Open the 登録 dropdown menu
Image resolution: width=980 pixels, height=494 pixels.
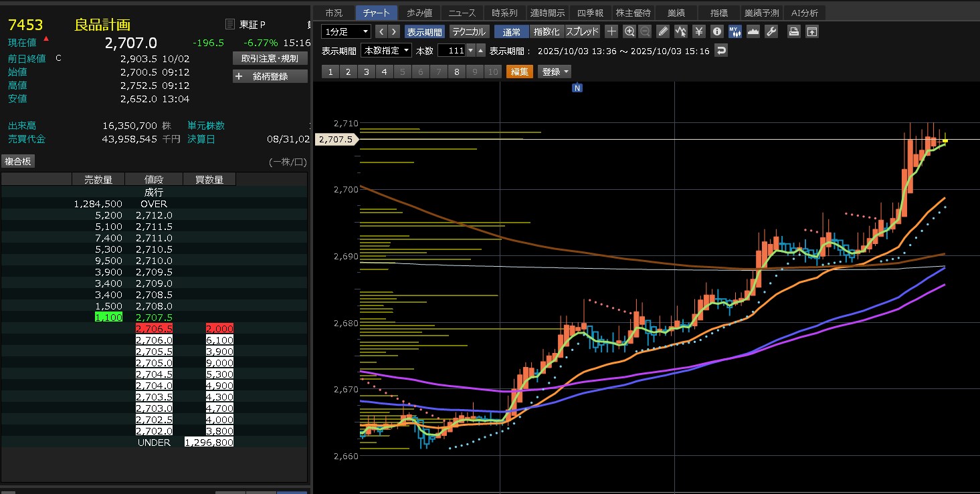pos(555,72)
